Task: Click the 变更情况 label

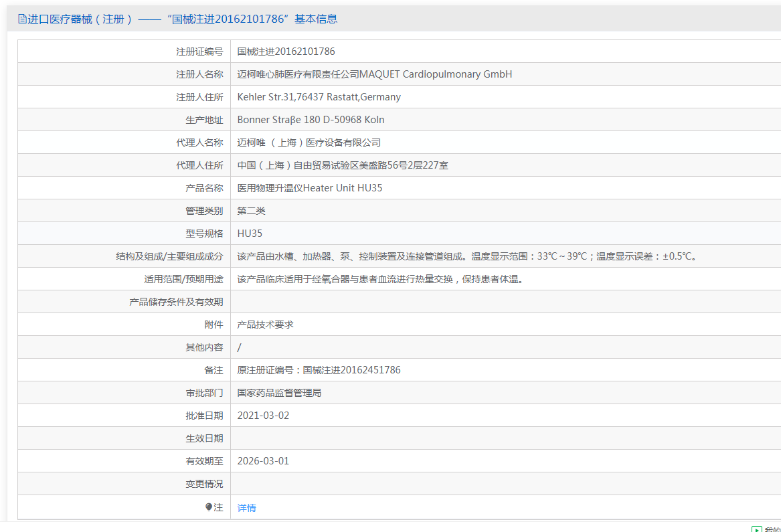Action: tap(204, 484)
